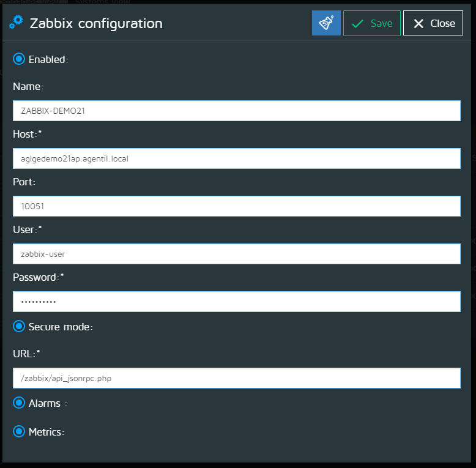Click the gears icon beside Zabbix configuration
The width and height of the screenshot is (476, 468).
(x=16, y=22)
